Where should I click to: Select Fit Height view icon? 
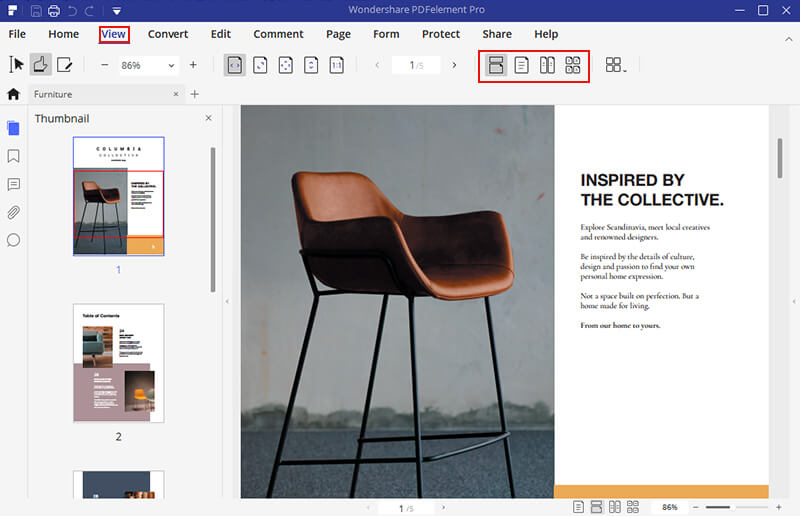coord(311,65)
